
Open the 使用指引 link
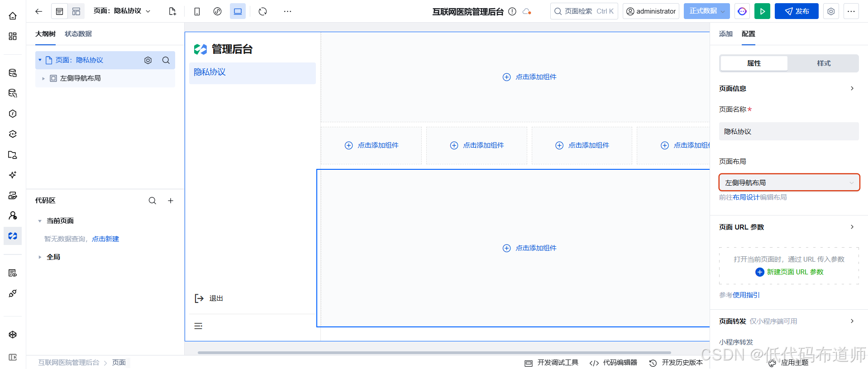point(746,295)
